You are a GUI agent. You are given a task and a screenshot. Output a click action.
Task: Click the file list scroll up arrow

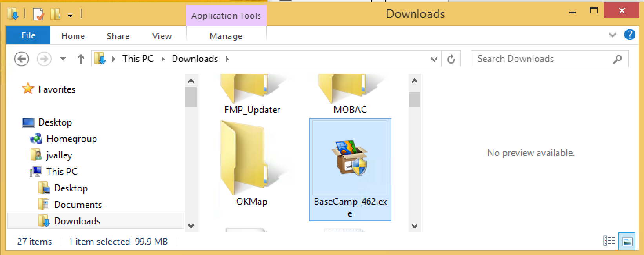click(x=415, y=82)
